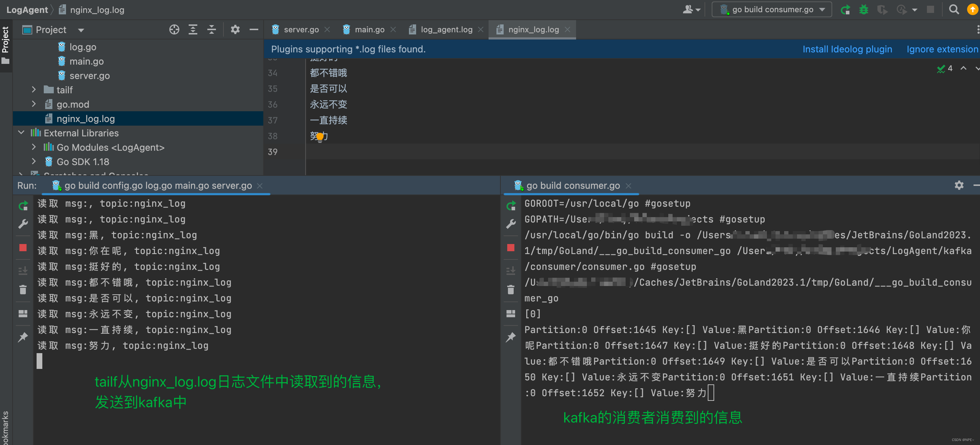Stop the running process with the red square
Image resolution: width=980 pixels, height=445 pixels.
23,248
